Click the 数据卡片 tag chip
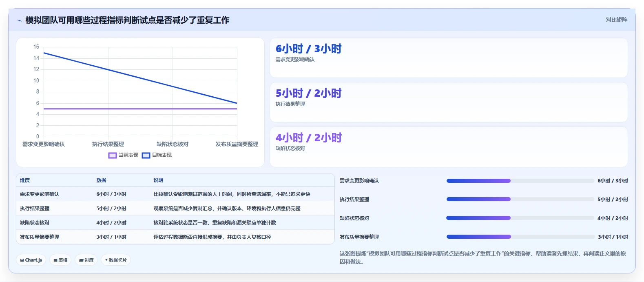 tap(116, 260)
